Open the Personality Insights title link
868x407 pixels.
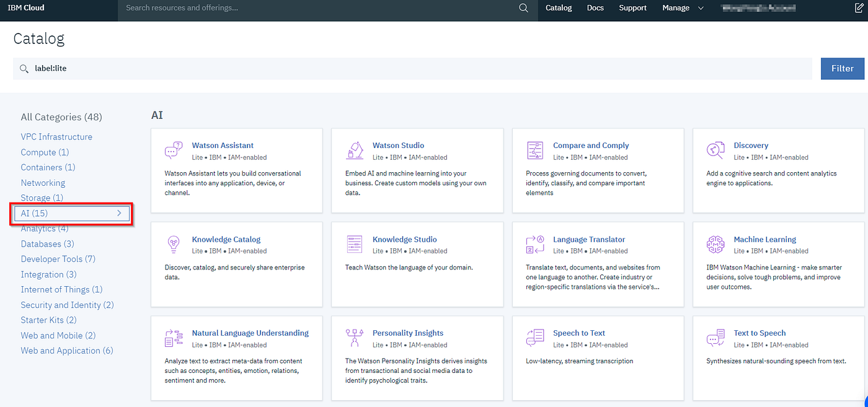tap(408, 333)
